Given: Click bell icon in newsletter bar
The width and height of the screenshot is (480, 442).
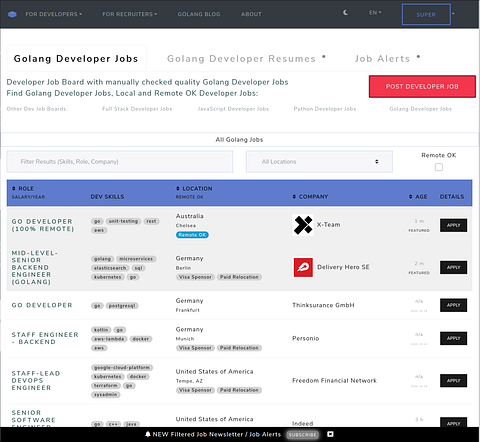Looking at the screenshot, I should [148, 434].
